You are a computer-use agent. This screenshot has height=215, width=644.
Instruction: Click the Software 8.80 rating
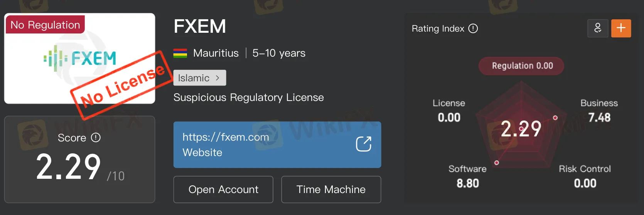coord(467,176)
